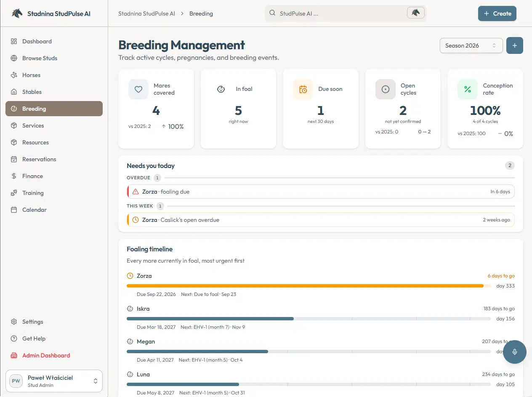Go to Dashboard in the sidebar
This screenshot has width=532, height=397.
click(x=54, y=41)
